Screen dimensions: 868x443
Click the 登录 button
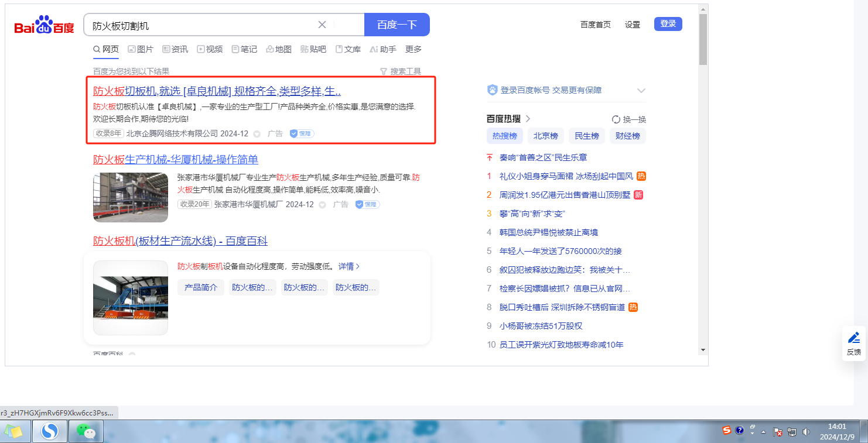(668, 24)
